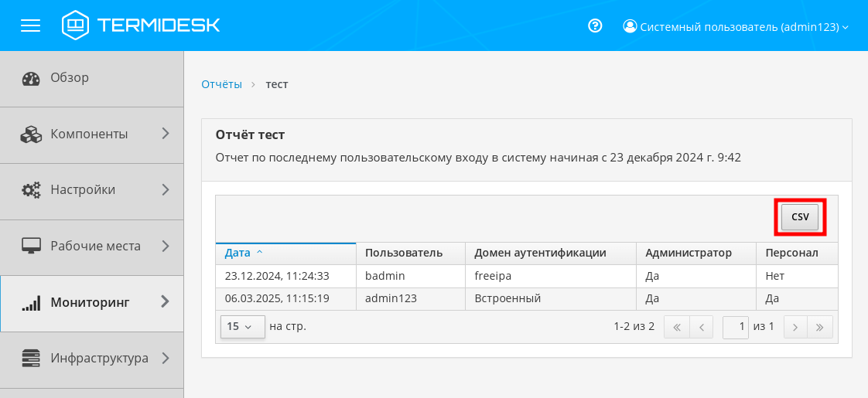Click the Рабочие места monitor icon

[31, 247]
